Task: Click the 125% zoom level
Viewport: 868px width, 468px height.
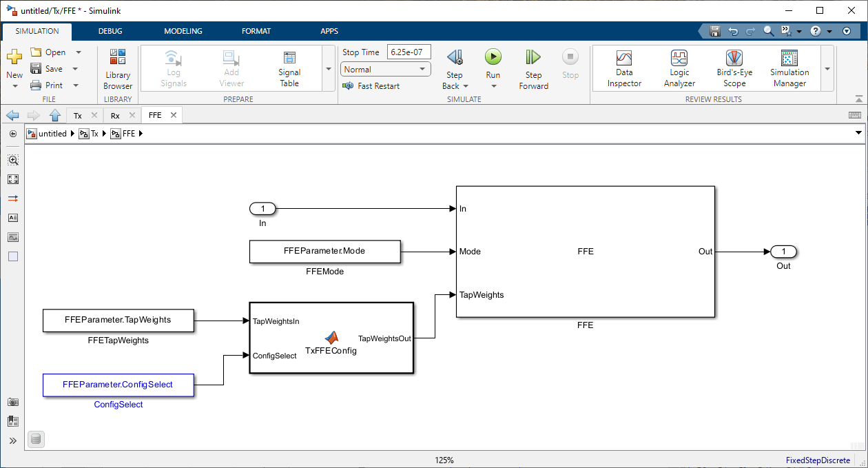Action: point(444,460)
